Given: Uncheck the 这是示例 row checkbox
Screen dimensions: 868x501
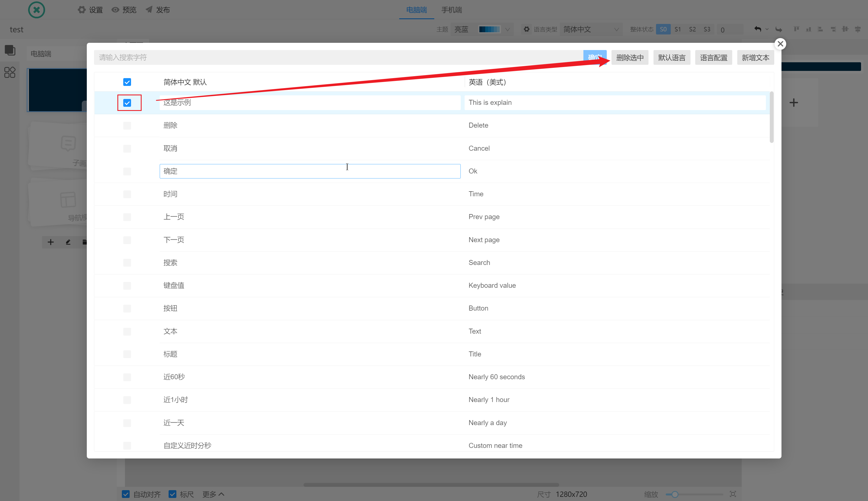Looking at the screenshot, I should click(127, 103).
